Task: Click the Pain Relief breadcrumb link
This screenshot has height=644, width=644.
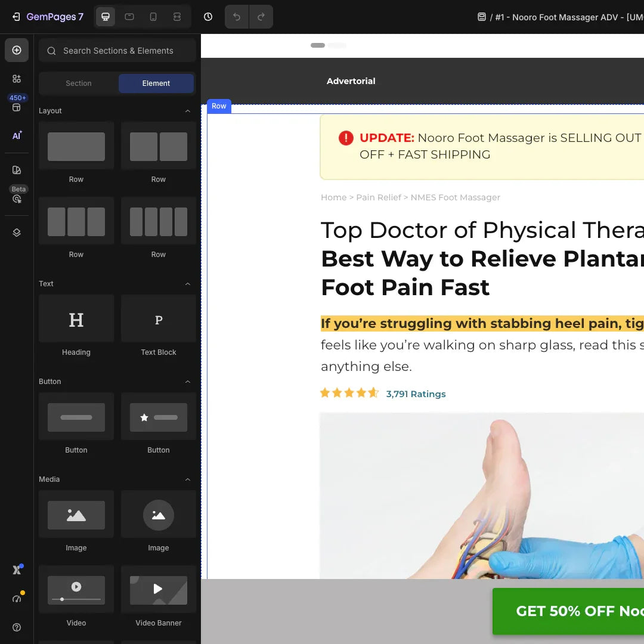Action: [x=378, y=197]
